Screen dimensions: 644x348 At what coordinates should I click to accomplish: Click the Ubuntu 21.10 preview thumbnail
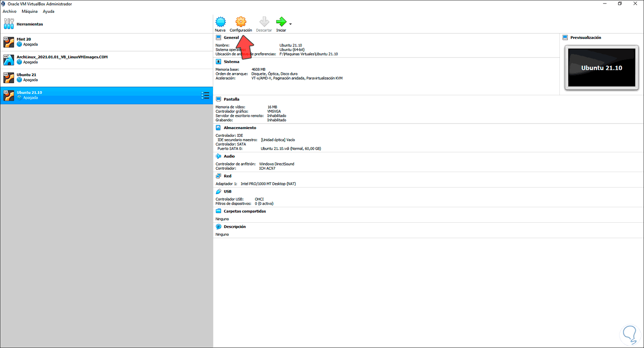click(601, 68)
